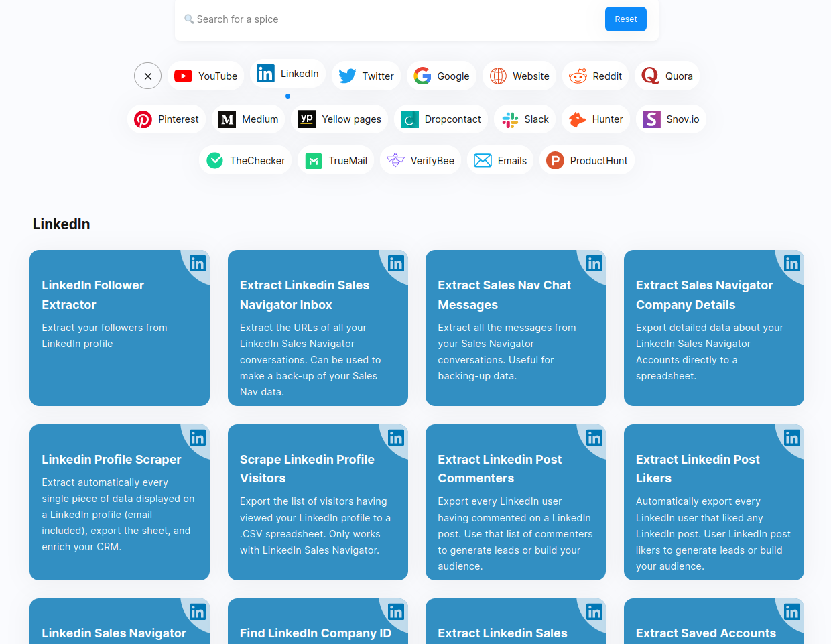
Task: Click the Slack logo icon
Action: click(510, 119)
